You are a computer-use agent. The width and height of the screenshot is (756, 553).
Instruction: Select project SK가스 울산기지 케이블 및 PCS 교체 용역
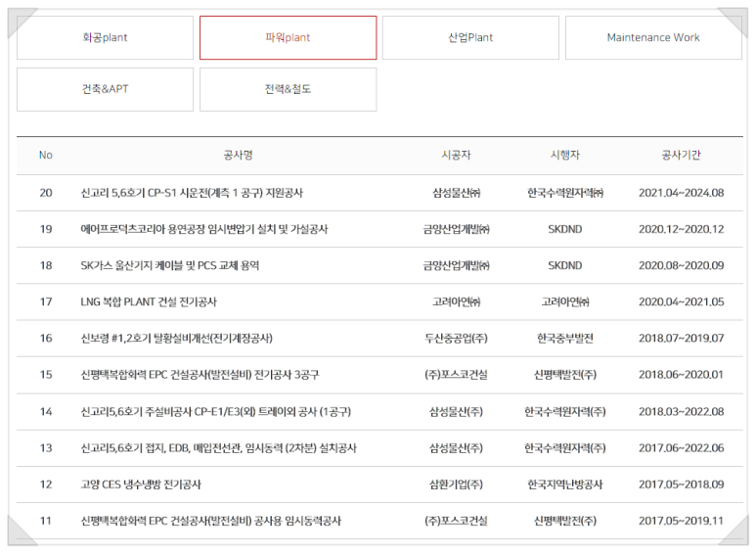coord(170,266)
